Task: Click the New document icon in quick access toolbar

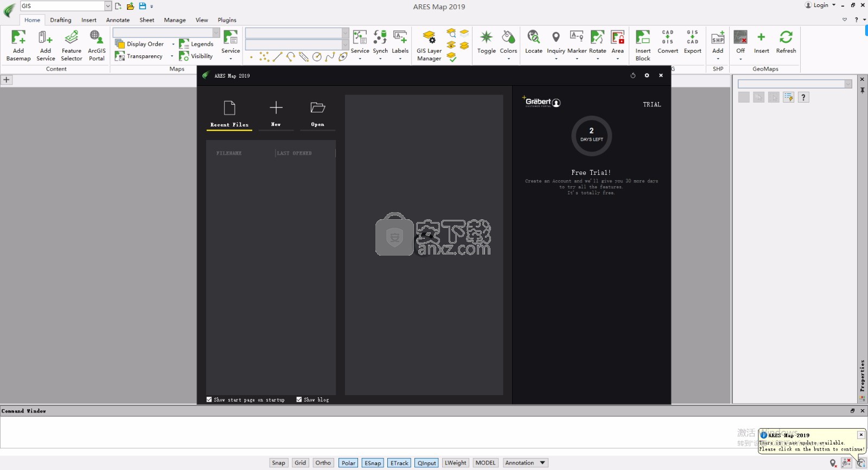Action: (118, 6)
